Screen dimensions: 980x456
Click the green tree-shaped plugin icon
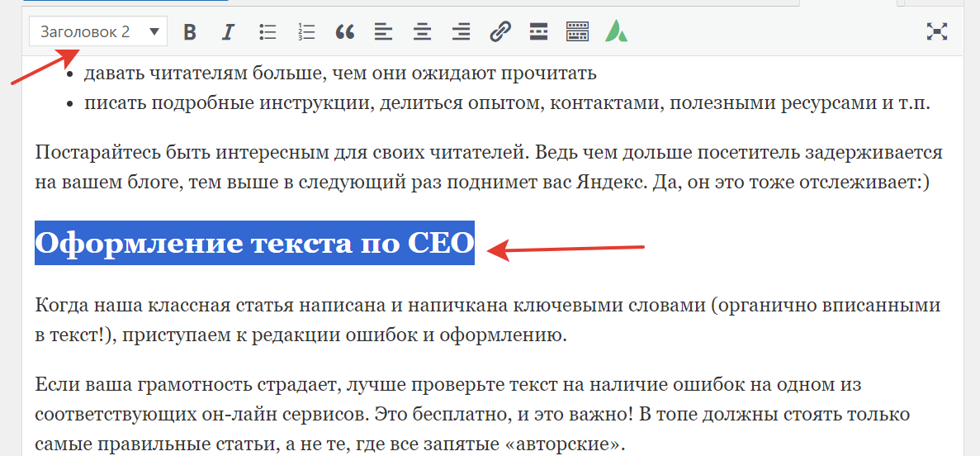[x=616, y=32]
